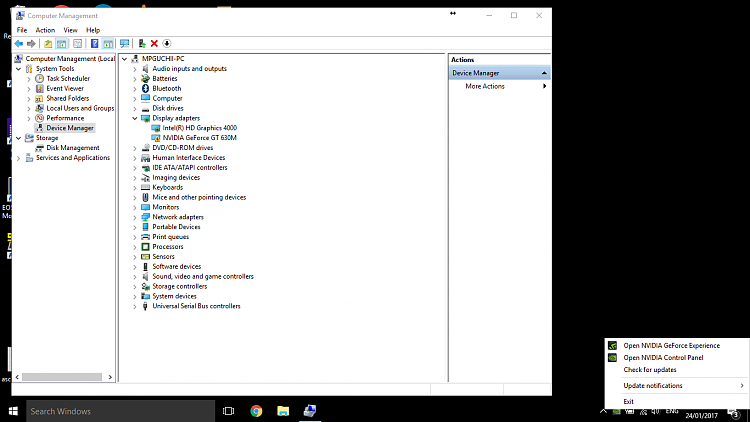Expand Audio inputs and outputs category
The image size is (750, 422).
(x=135, y=69)
